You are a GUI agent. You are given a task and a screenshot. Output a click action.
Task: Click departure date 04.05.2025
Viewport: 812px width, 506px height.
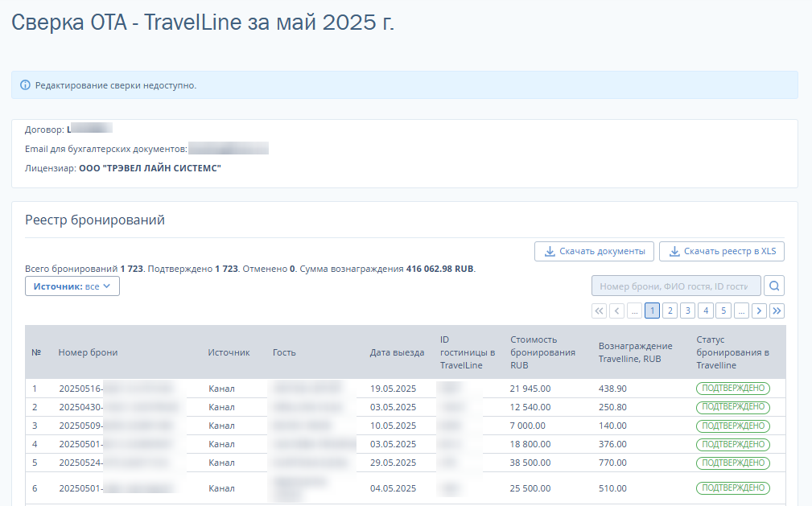pos(393,488)
